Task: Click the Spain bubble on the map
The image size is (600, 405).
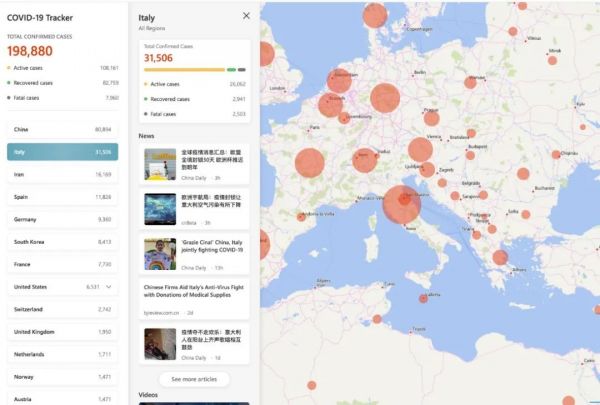Action: [x=262, y=244]
